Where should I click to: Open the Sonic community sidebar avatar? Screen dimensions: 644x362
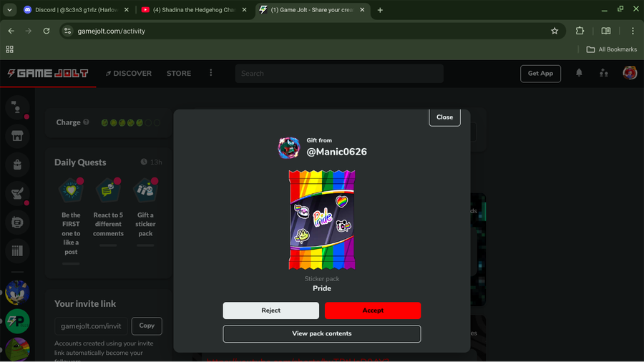click(17, 292)
